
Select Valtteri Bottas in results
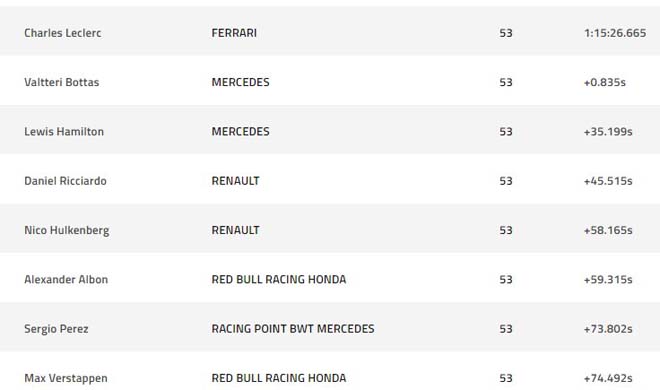click(x=61, y=82)
